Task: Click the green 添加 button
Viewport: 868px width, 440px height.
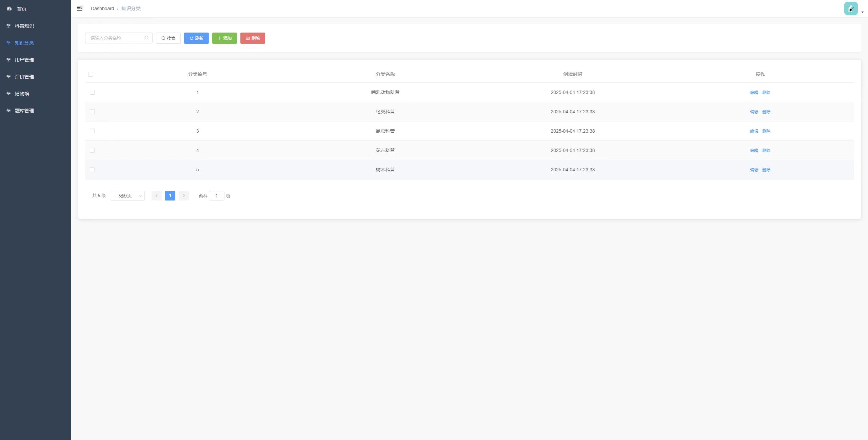Action: (x=224, y=38)
